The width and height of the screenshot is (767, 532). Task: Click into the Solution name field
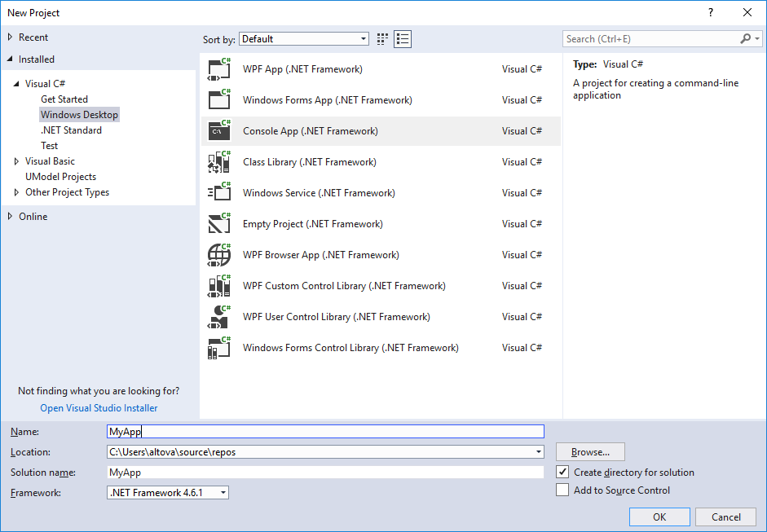click(x=324, y=473)
